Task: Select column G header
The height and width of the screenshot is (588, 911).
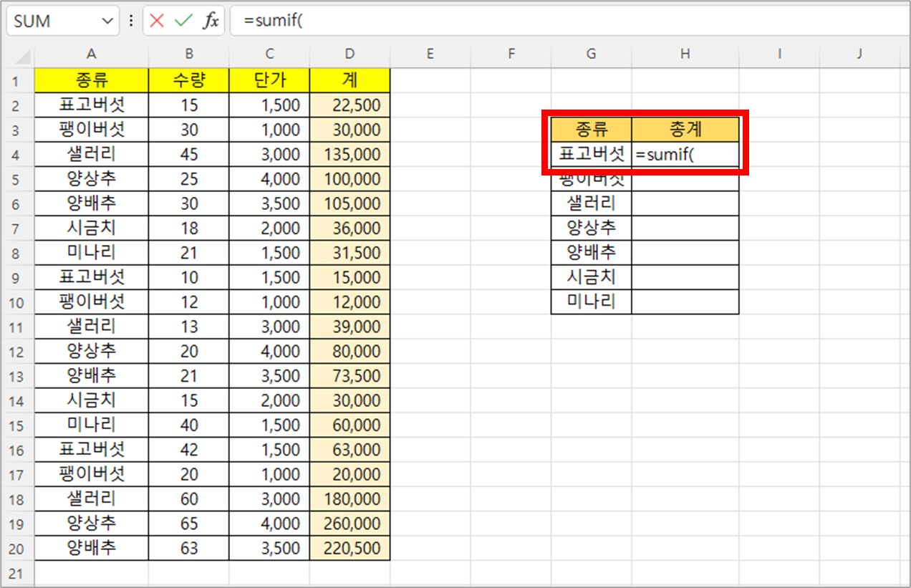Action: [x=592, y=53]
